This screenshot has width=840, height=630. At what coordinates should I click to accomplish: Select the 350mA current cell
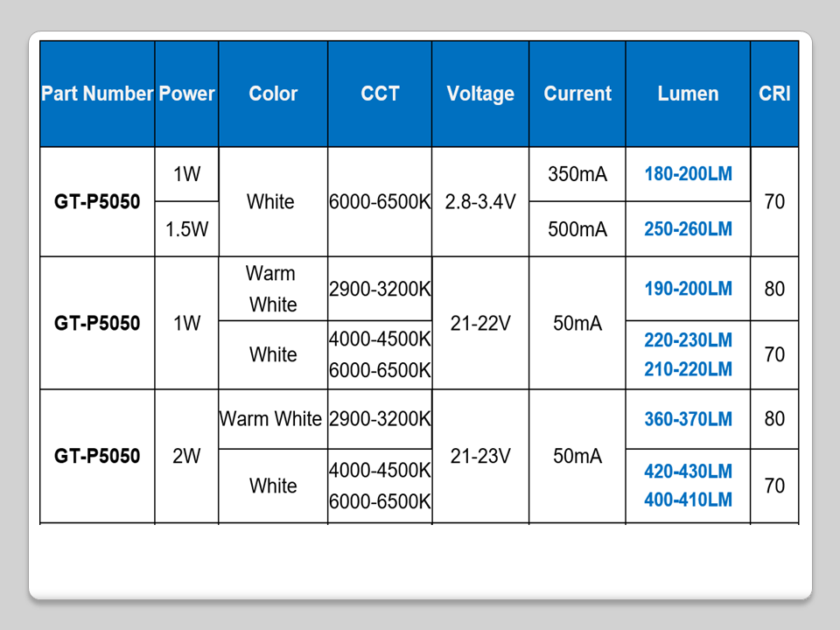577,174
